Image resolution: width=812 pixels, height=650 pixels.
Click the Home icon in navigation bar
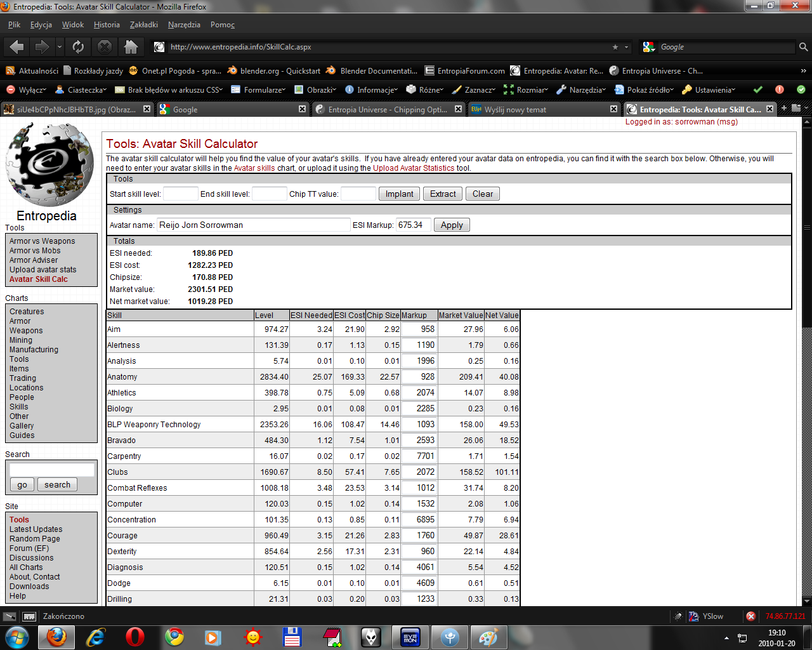click(x=131, y=47)
